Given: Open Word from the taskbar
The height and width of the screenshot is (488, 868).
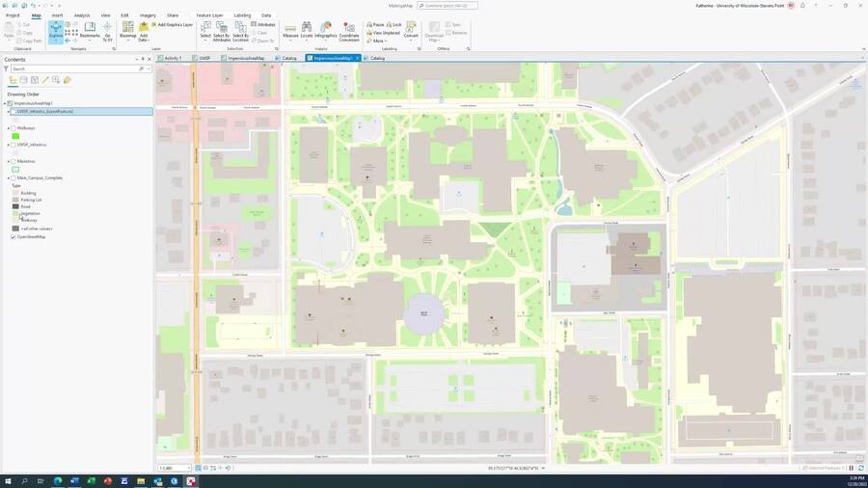Looking at the screenshot, I should click(74, 481).
